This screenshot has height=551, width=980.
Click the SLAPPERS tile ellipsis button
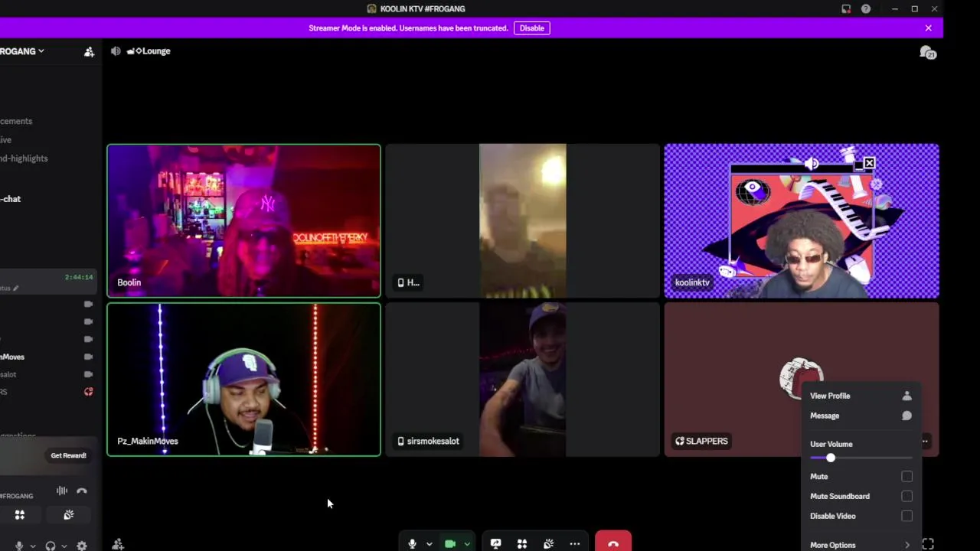(x=925, y=441)
